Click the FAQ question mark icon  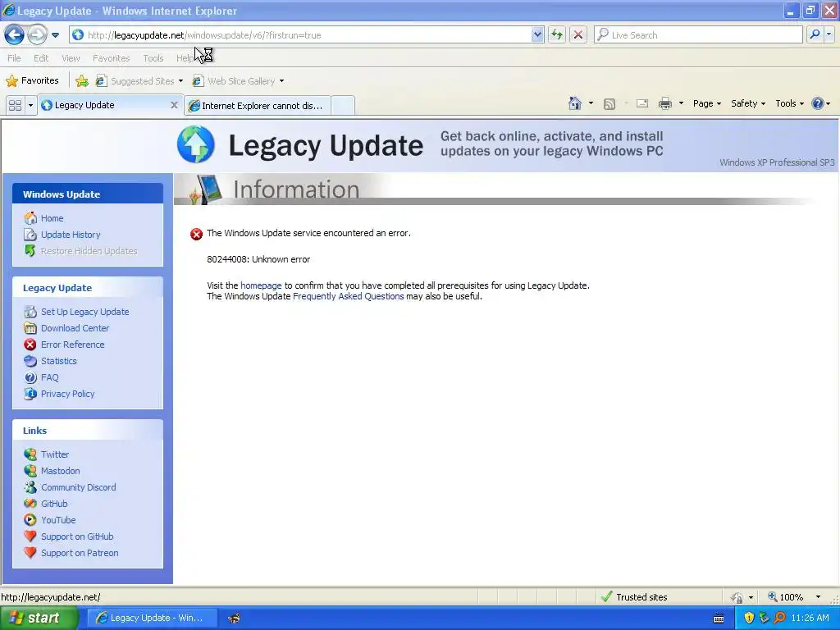[30, 377]
